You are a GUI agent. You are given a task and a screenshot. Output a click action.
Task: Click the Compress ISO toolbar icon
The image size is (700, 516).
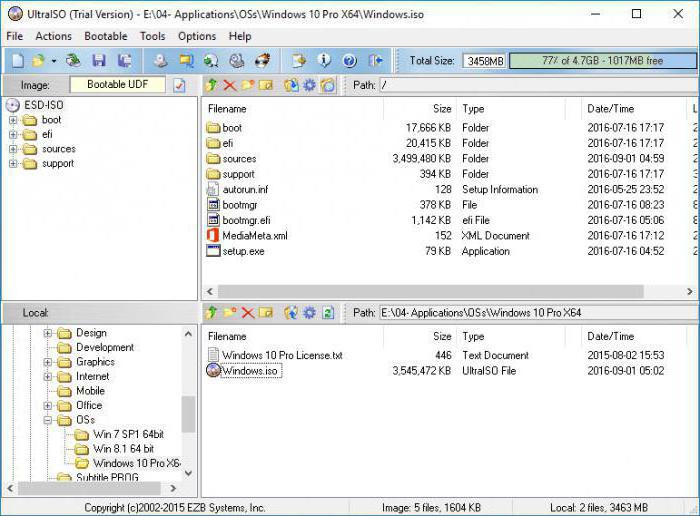point(186,61)
